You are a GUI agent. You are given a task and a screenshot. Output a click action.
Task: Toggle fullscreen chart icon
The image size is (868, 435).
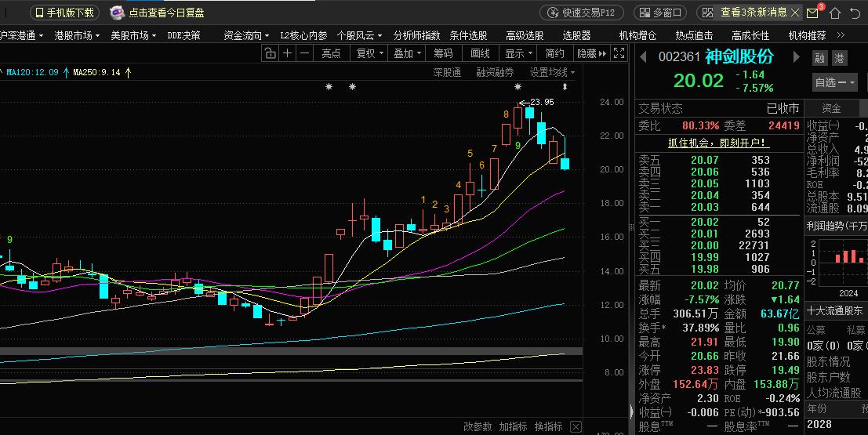coord(619,53)
